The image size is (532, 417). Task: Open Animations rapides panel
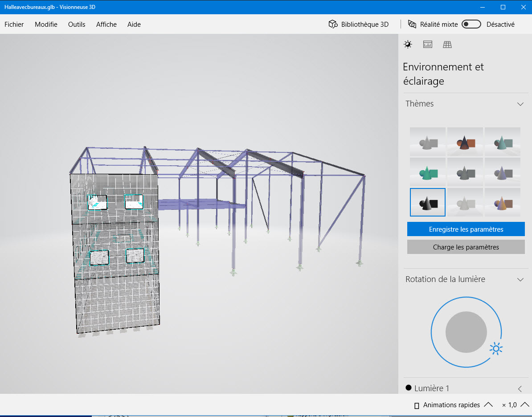[x=451, y=405]
